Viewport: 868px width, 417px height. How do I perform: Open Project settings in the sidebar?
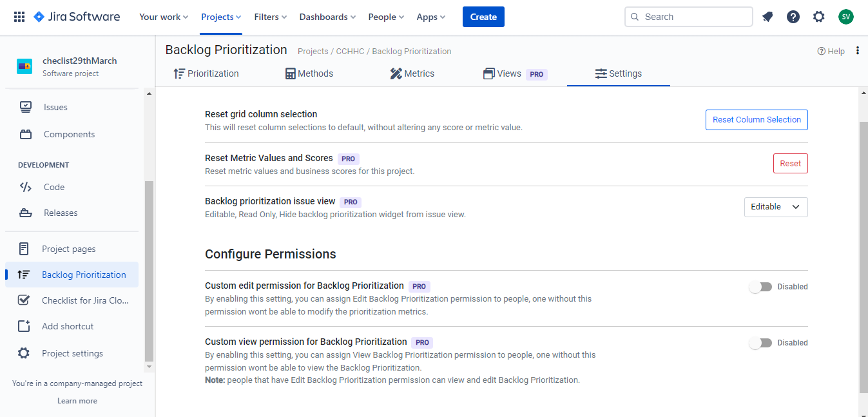[72, 353]
